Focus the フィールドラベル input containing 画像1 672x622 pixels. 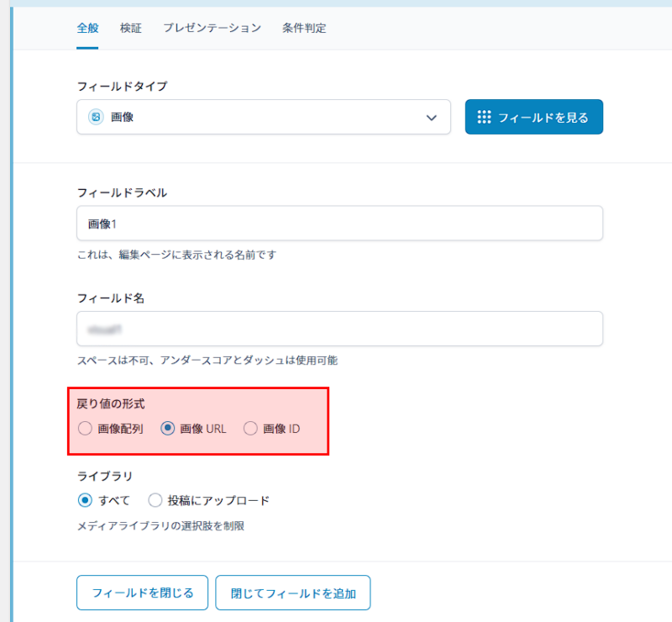(x=339, y=224)
